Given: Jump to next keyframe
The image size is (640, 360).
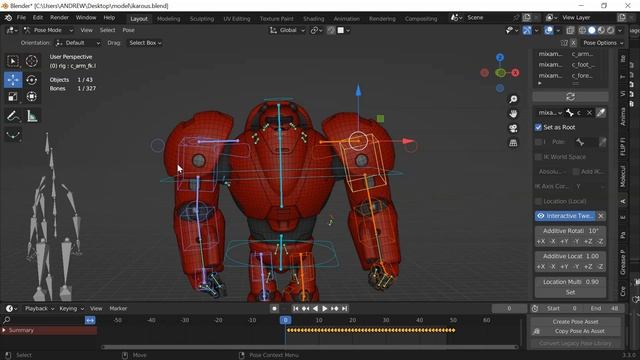Looking at the screenshot, I should 335,309.
